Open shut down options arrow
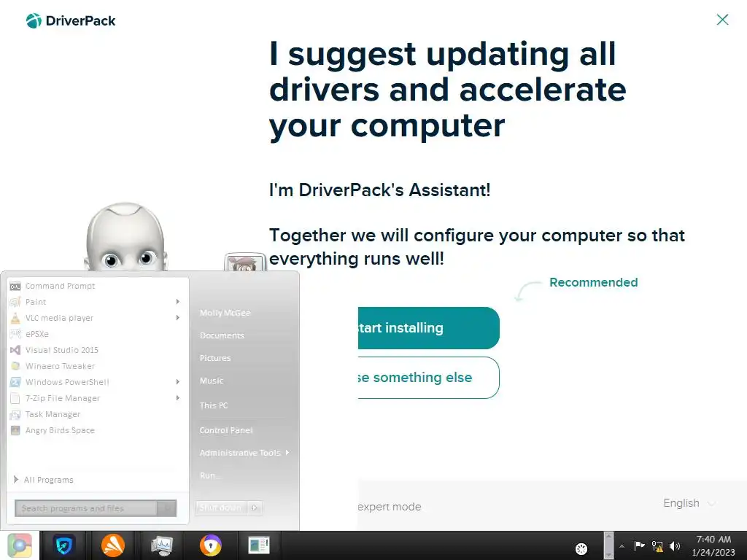The image size is (747, 560). (255, 507)
